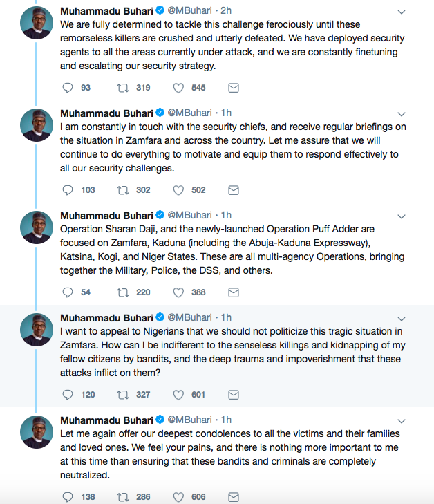Expand the chevron on the condolences tweet
The height and width of the screenshot is (504, 434).
pyautogui.click(x=402, y=421)
